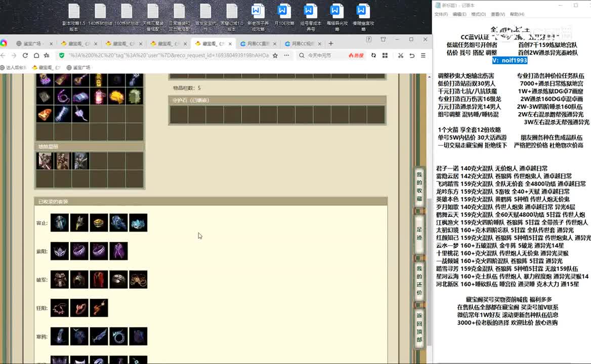The height and width of the screenshot is (364, 591).
Task: Click the browser profile logo icon
Action: pyautogui.click(x=4, y=43)
